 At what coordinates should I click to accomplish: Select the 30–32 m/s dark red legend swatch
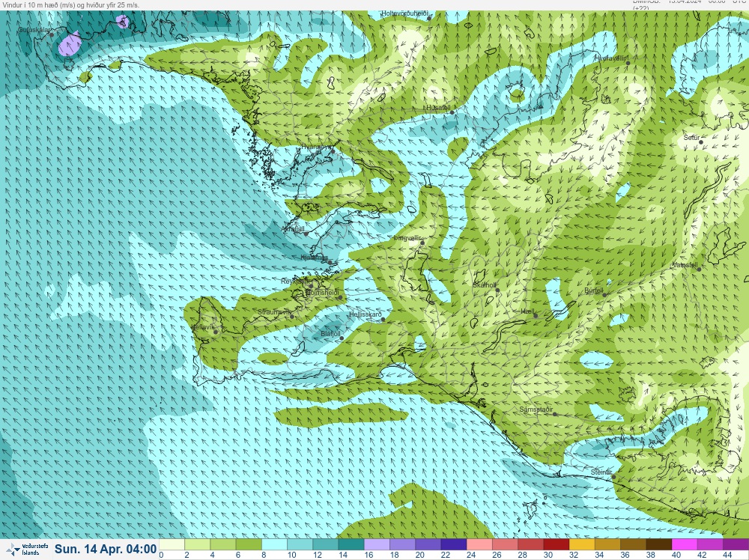point(557,545)
